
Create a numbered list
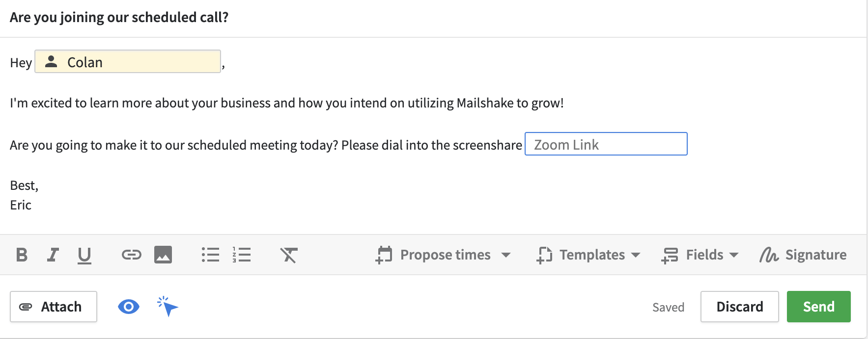pyautogui.click(x=242, y=255)
